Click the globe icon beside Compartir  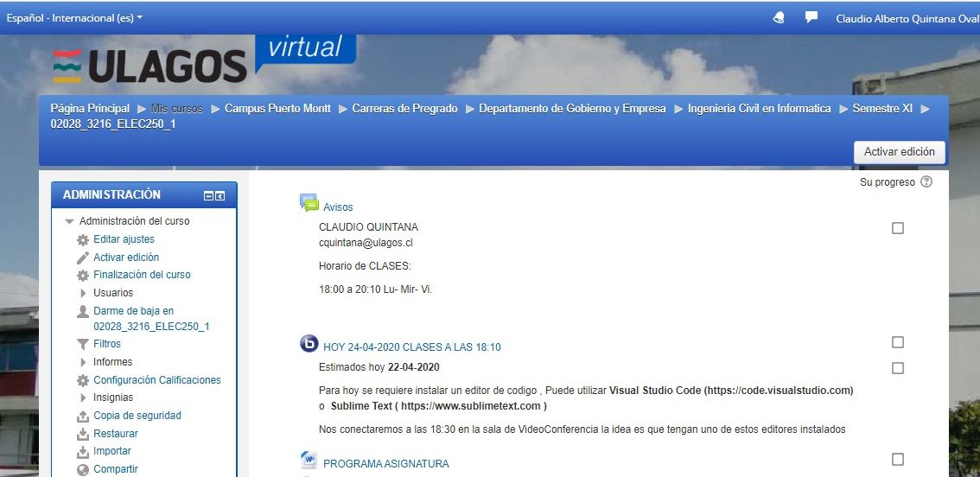(82, 470)
